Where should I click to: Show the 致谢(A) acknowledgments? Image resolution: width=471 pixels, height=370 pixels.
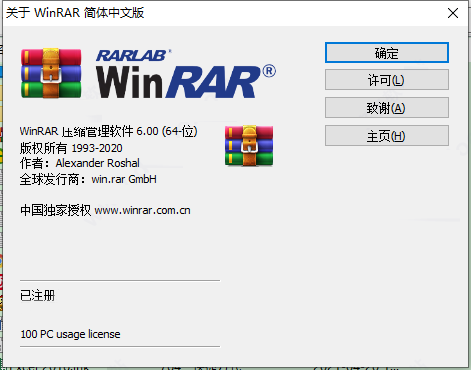pos(387,108)
